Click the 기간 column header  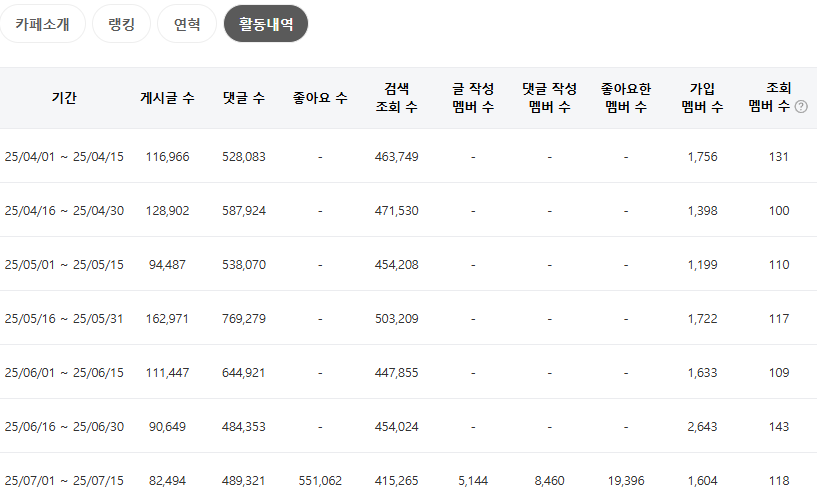64,98
